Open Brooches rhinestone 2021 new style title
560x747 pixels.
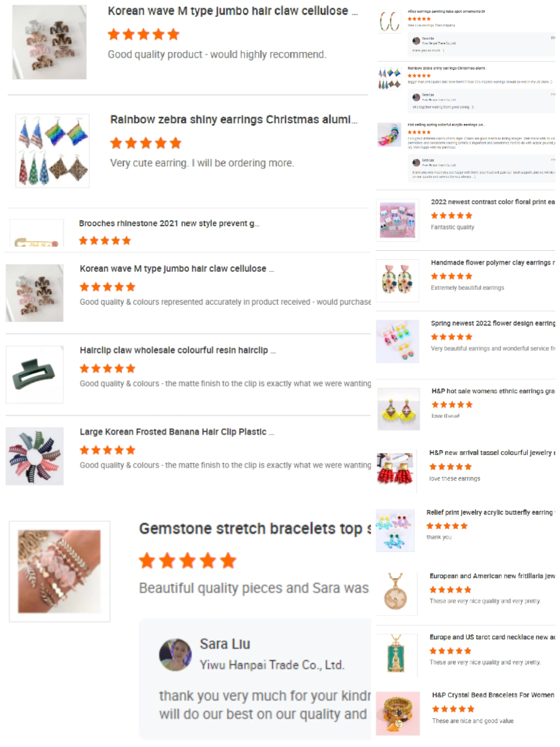169,224
